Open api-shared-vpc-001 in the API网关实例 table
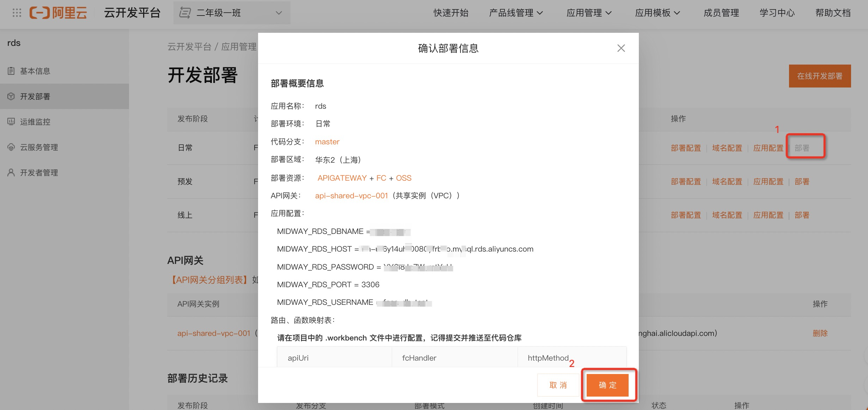Image resolution: width=868 pixels, height=410 pixels. [x=214, y=333]
